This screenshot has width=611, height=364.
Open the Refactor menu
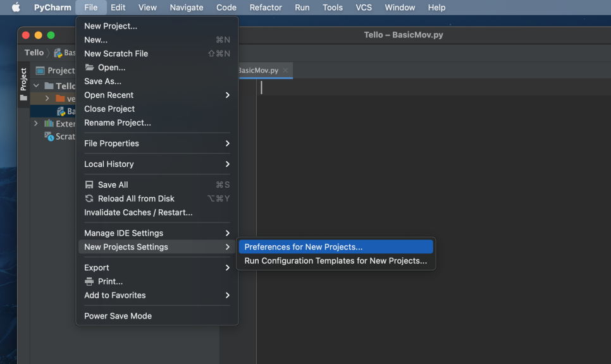point(266,8)
